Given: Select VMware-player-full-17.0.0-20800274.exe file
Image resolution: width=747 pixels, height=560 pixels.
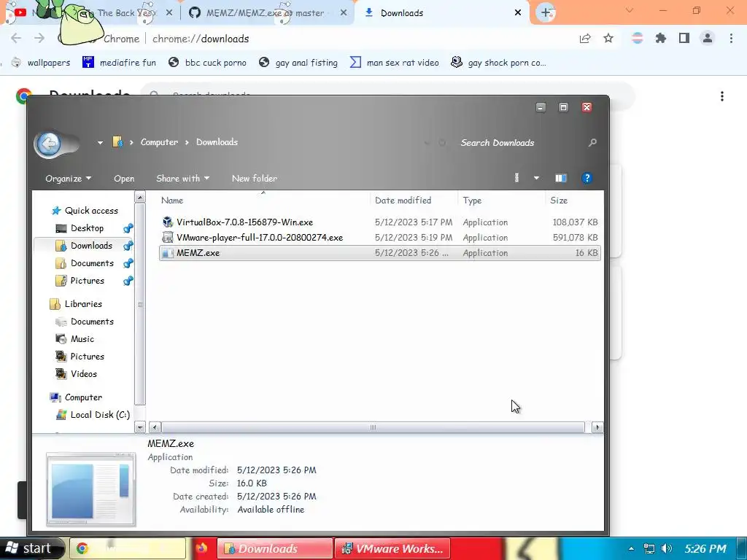Looking at the screenshot, I should click(379, 237).
